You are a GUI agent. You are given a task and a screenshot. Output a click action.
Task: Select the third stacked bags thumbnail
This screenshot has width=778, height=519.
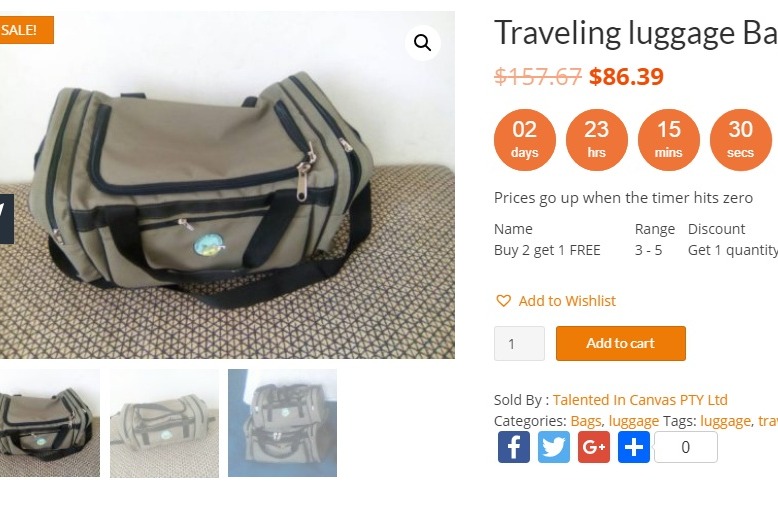point(282,423)
